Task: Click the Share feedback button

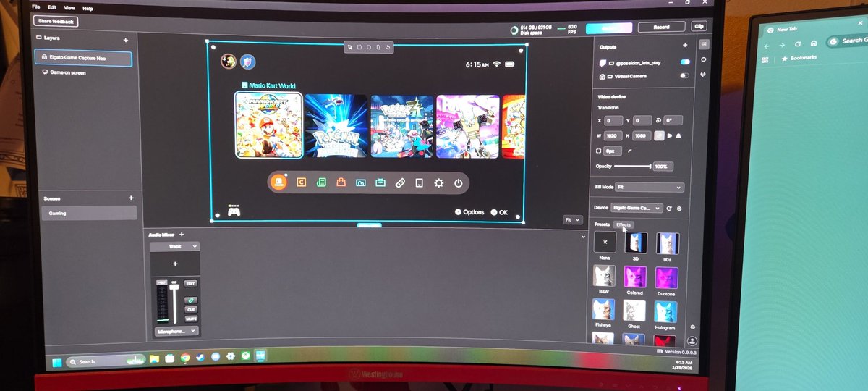Action: click(x=55, y=22)
